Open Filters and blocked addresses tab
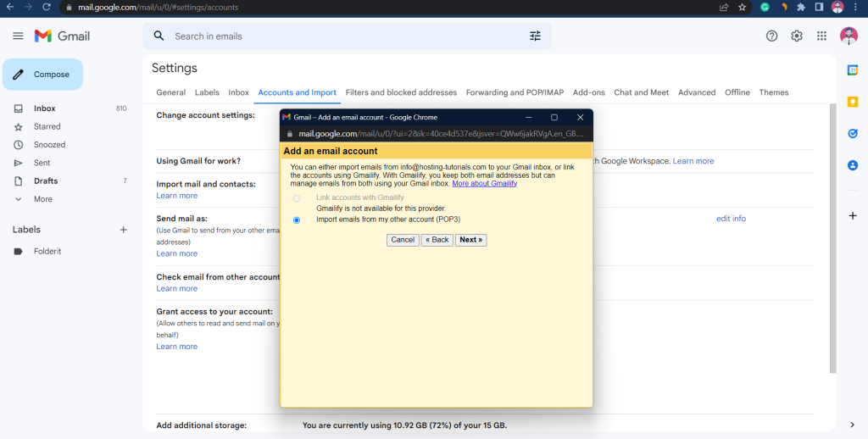Screen dimensions: 868x439 [x=401, y=92]
